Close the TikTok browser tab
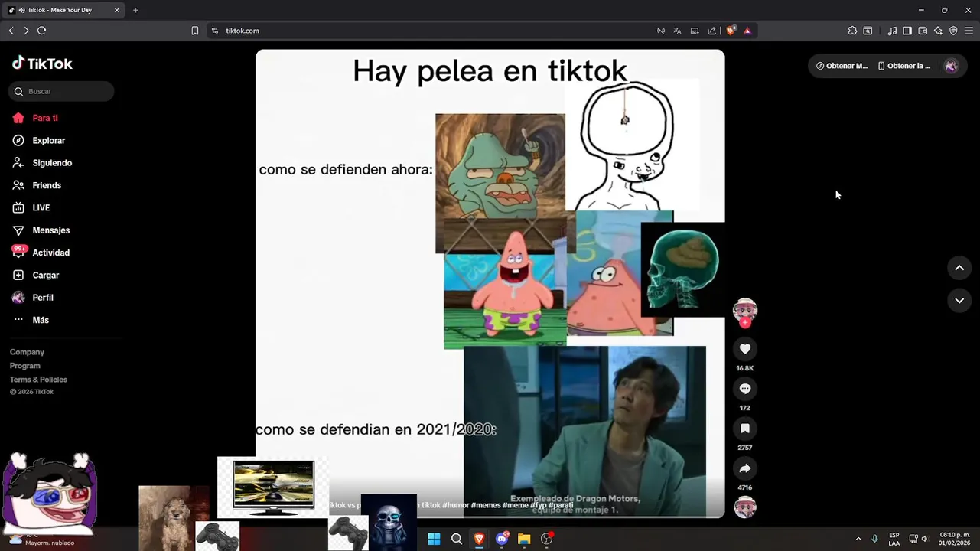Screen dimensions: 980x551 pyautogui.click(x=117, y=10)
